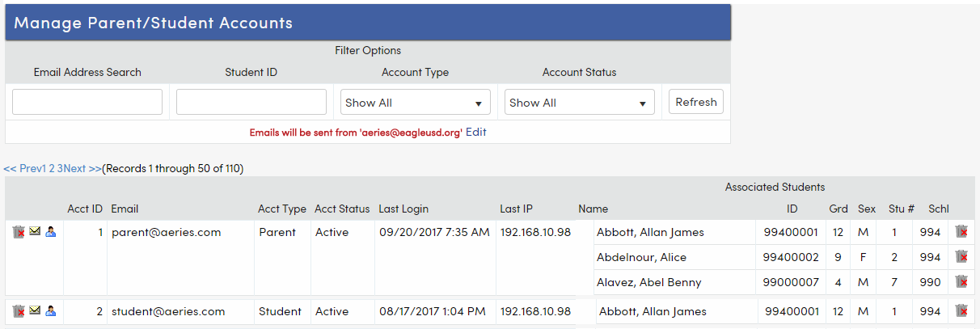Click last login 08/17/2017 1:04 PM
The height and width of the screenshot is (329, 980).
coord(433,311)
